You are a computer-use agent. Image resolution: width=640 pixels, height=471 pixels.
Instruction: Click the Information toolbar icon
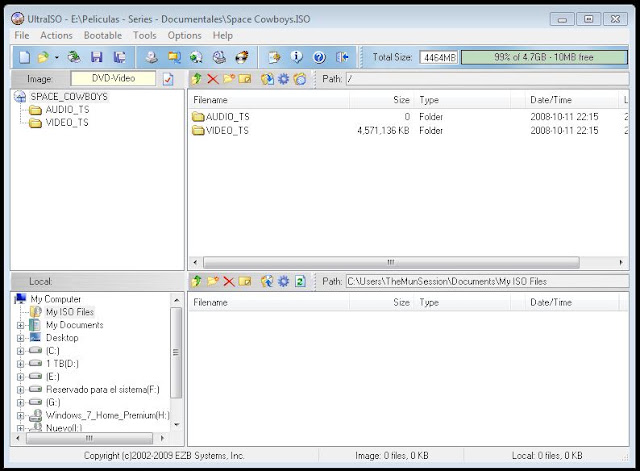click(297, 57)
